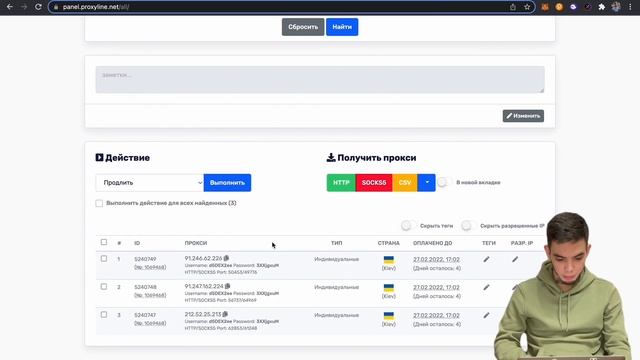Viewport: 640px width, 360px height.
Task: Bookmark this page with star icon
Action: click(x=527, y=7)
